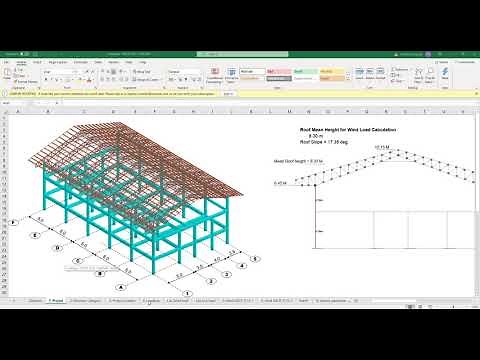Switch to the View tab

[129, 62]
